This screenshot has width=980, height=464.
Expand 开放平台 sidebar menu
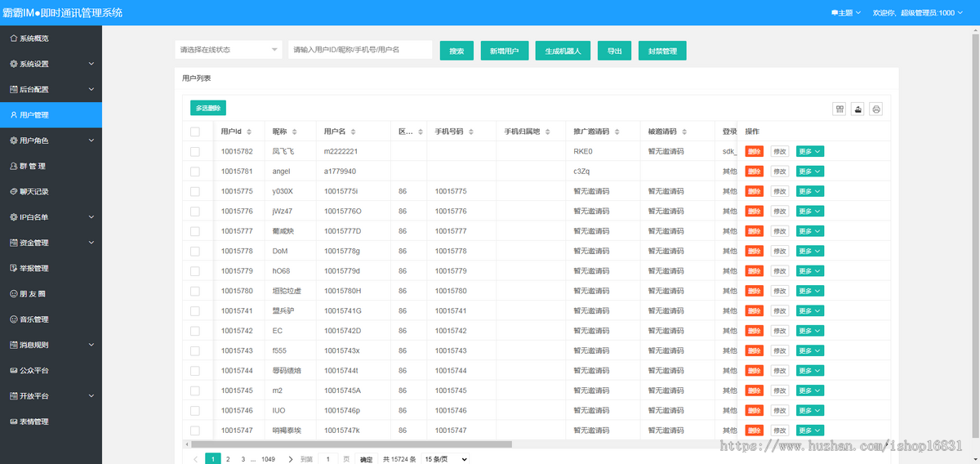click(51, 395)
